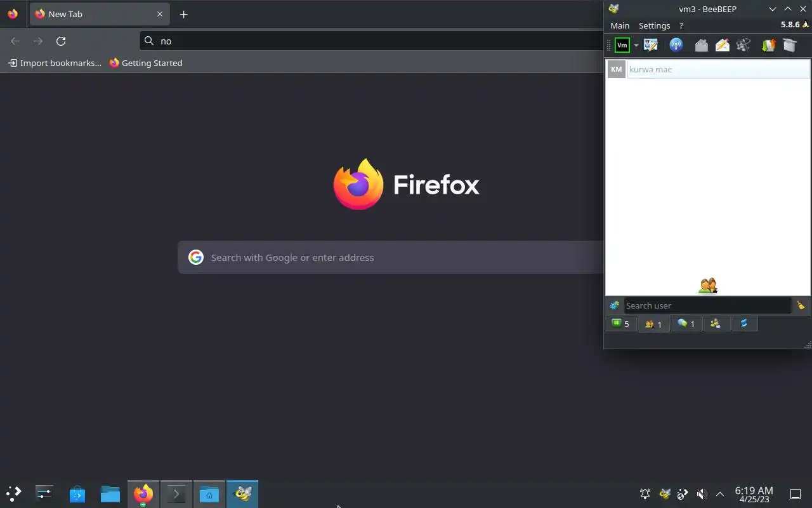Switch to the green home tab showing 5

(620, 324)
